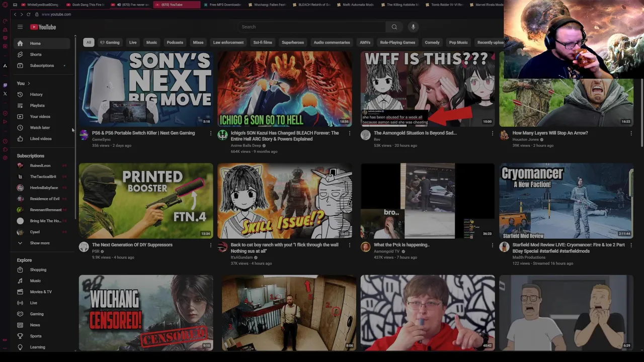Open options menu for How Many Layers video
This screenshot has height=362, width=644.
[x=631, y=133]
